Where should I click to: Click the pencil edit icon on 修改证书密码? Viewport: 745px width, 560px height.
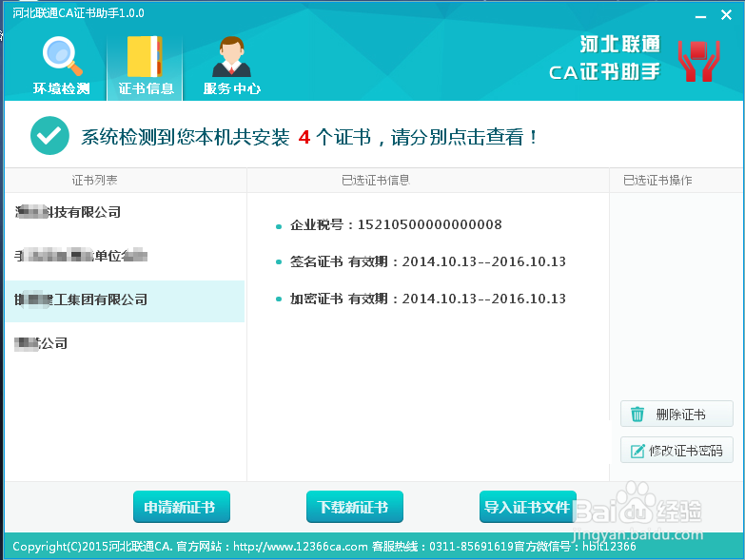pyautogui.click(x=637, y=451)
